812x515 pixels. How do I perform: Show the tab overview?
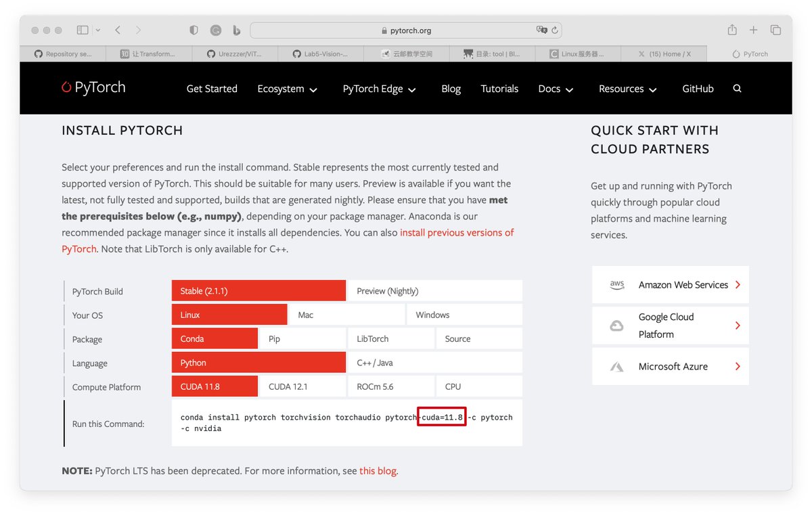pyautogui.click(x=775, y=30)
